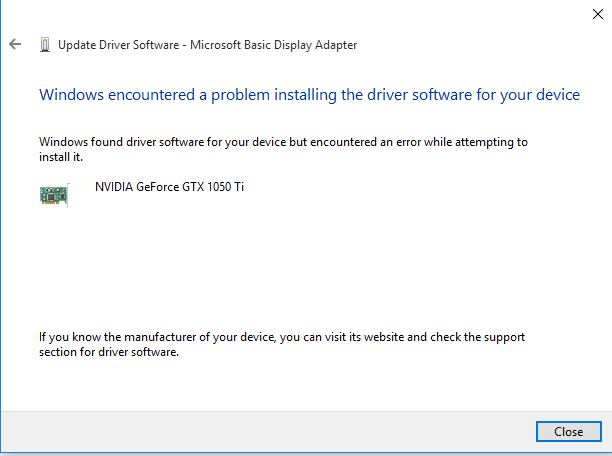Click the graphics card device icon
The image size is (612, 456).
click(x=55, y=195)
